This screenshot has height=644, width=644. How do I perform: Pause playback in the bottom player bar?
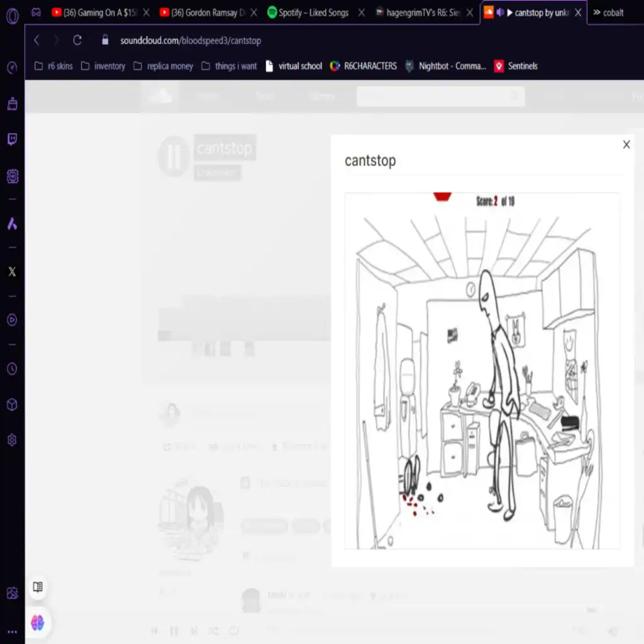pyautogui.click(x=174, y=631)
